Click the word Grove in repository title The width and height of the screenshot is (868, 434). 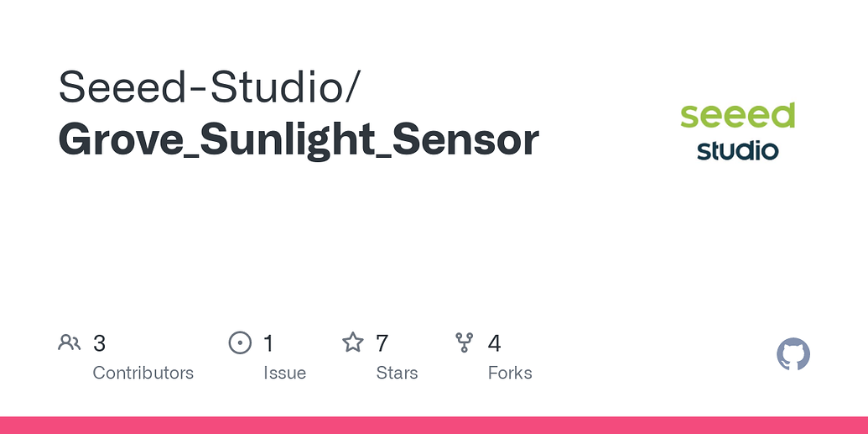click(120, 139)
